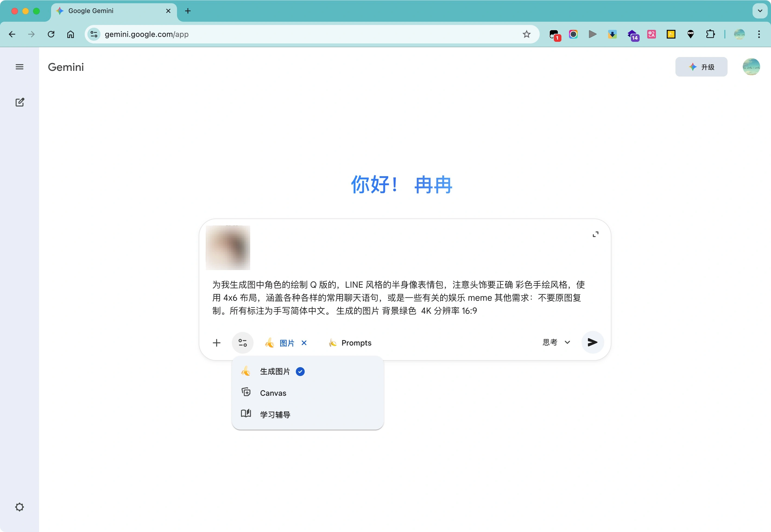
Task: Choose 学习辅导 menu item
Action: [x=275, y=414]
